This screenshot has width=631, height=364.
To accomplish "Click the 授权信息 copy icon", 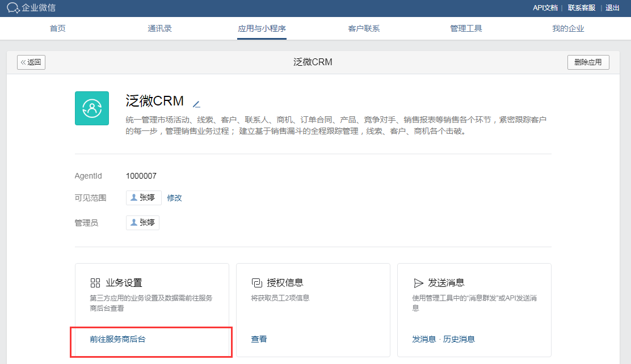I will (x=256, y=283).
